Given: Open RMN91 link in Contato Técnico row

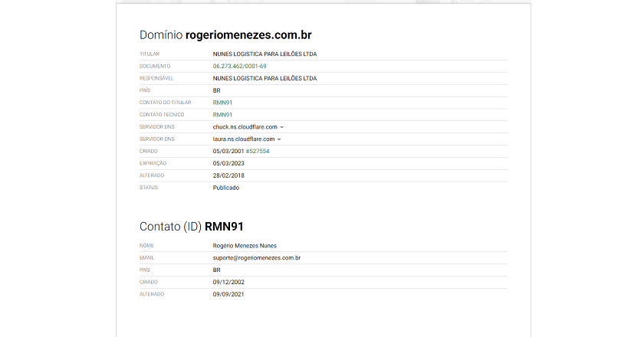Looking at the screenshot, I should 222,115.
